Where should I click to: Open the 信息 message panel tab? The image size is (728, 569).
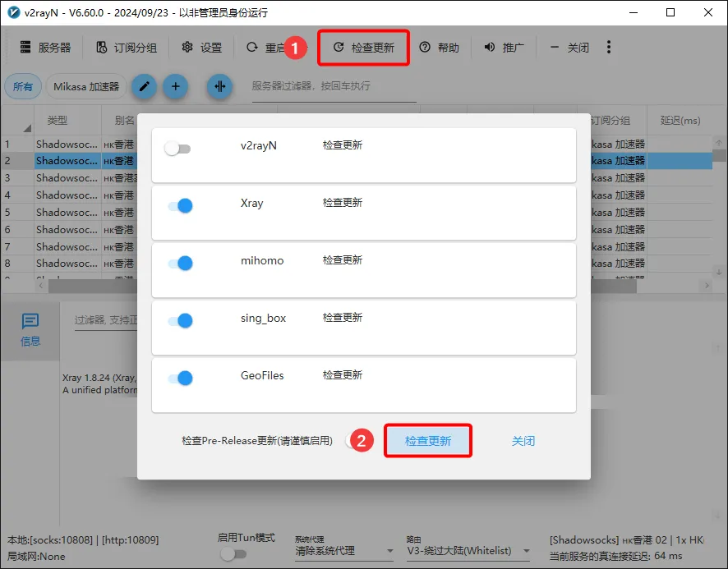click(x=30, y=330)
